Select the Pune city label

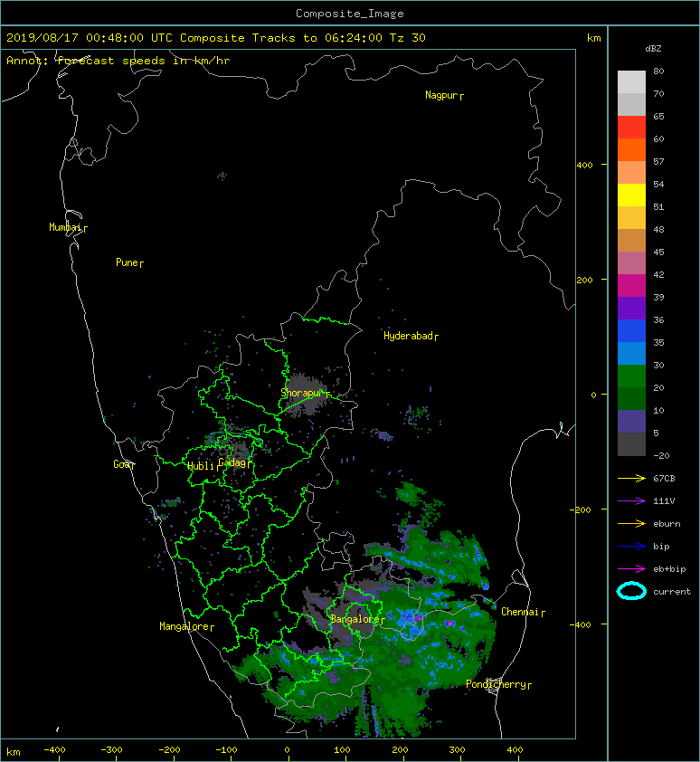tap(127, 262)
